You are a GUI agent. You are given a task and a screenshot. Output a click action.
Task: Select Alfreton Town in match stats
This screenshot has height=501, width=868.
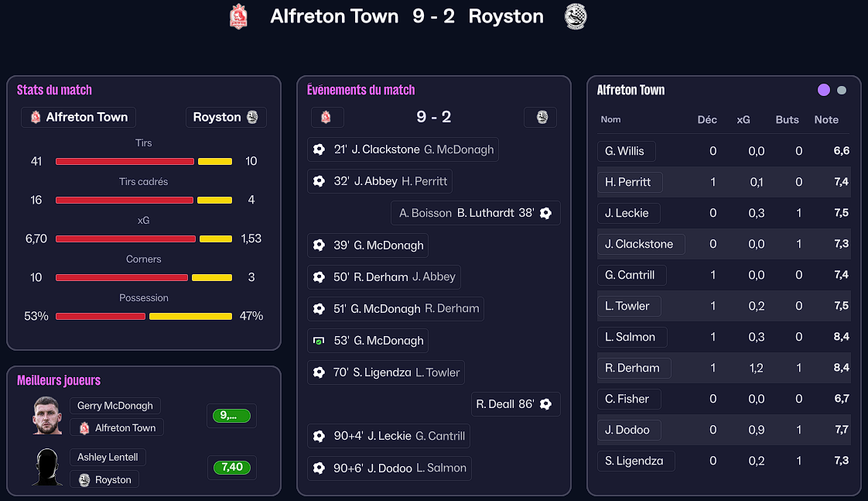(x=78, y=118)
